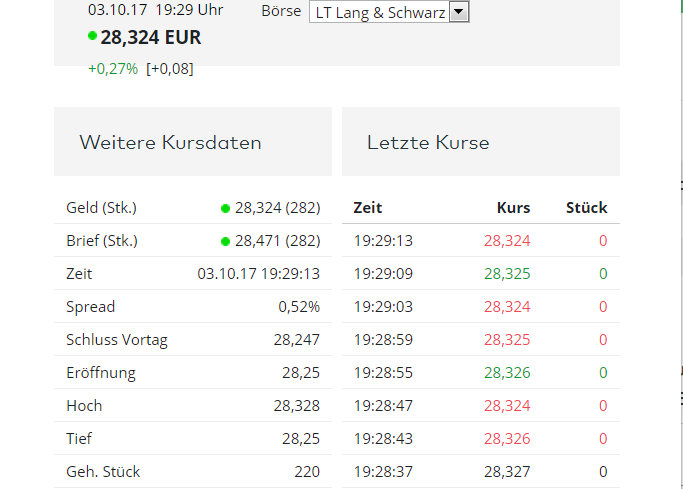Select the Hoch value 28,328
The image size is (683, 489).
296,406
